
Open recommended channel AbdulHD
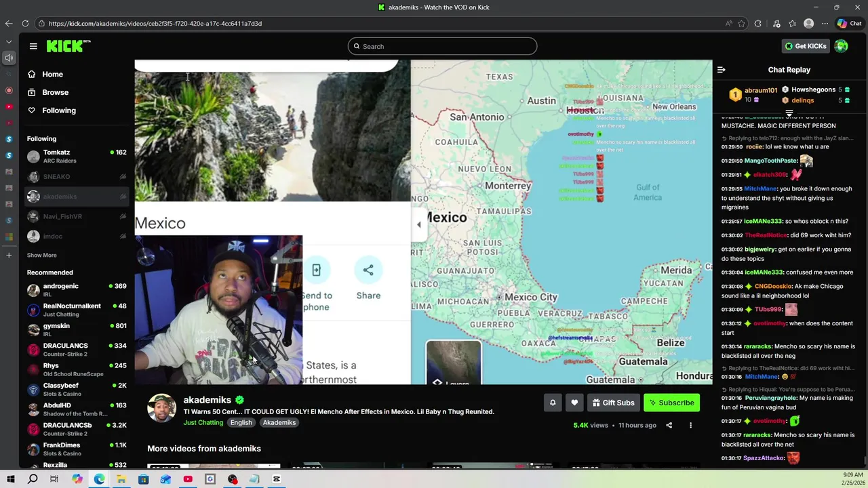point(77,409)
